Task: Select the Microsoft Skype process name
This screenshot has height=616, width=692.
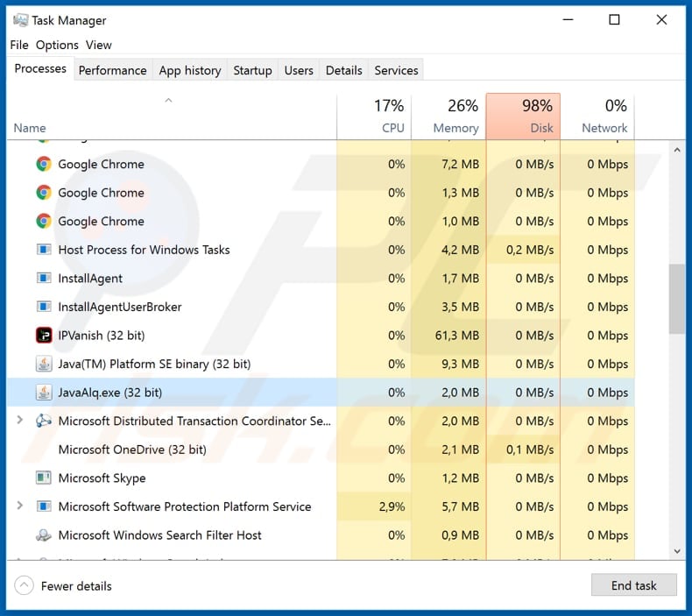Action: (x=102, y=478)
